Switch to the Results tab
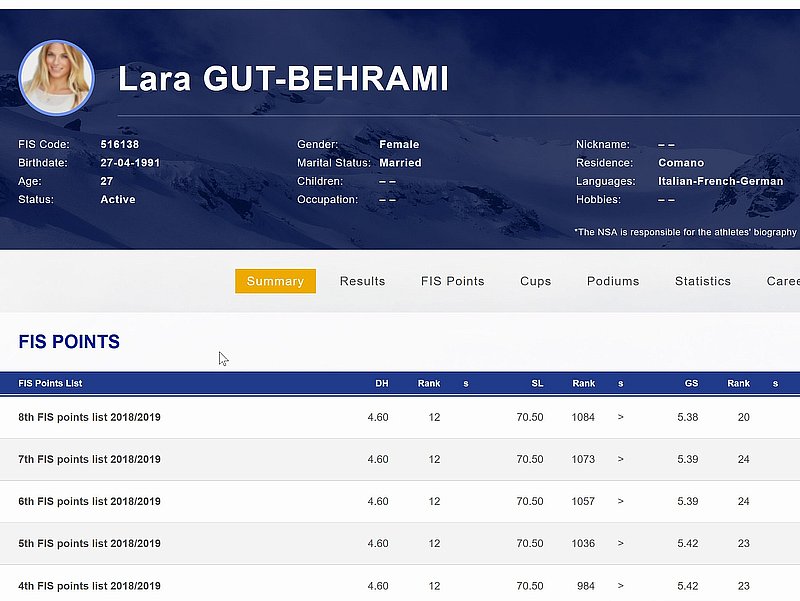 362,281
